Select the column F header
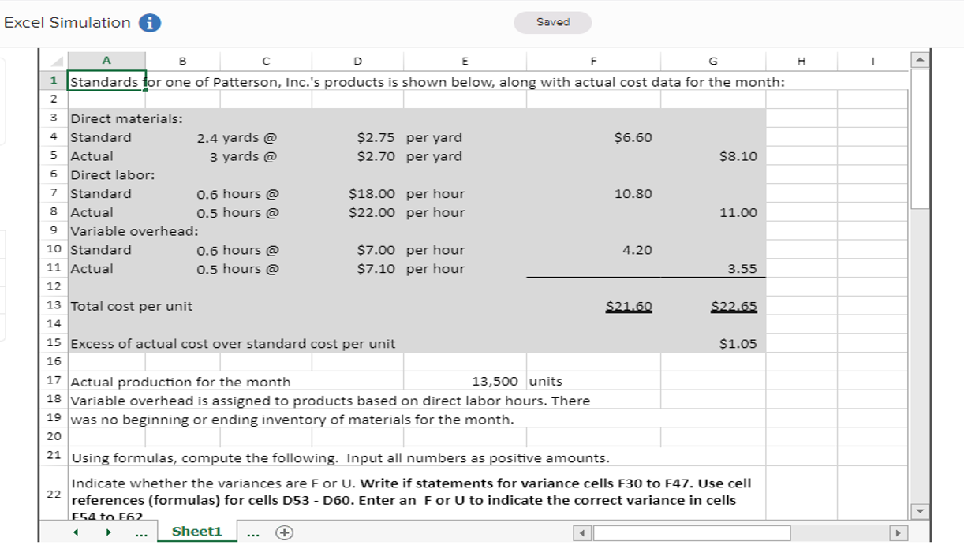Viewport: 964px width, 560px height. tap(593, 61)
